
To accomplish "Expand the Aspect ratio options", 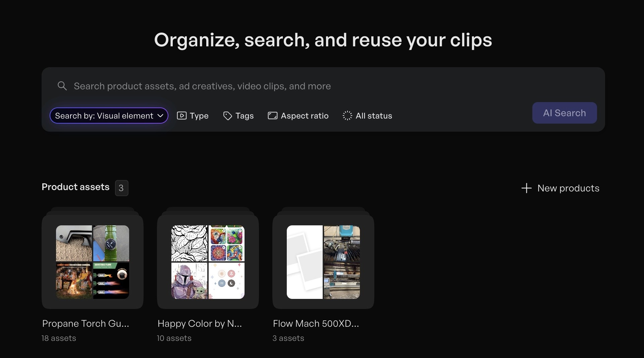I will coord(298,116).
